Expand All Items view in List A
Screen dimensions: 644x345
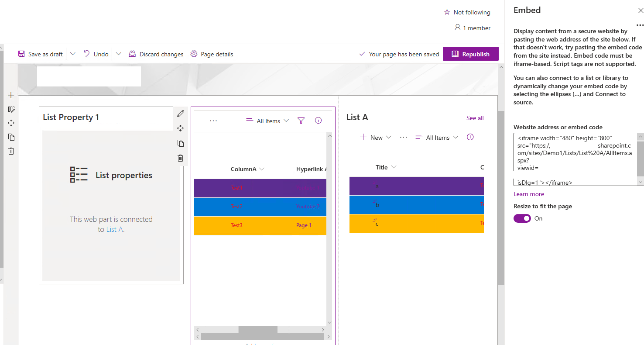click(x=437, y=137)
